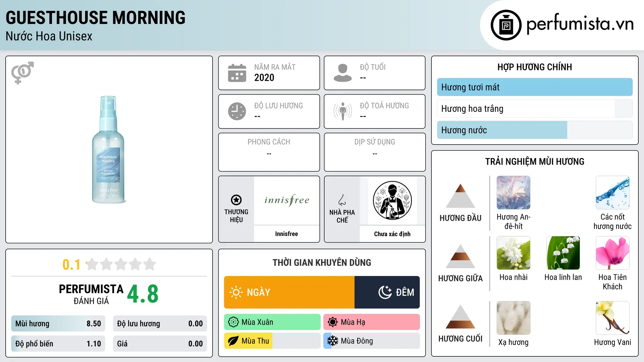Image resolution: width=644 pixels, height=362 pixels.
Task: Click the leaf icon for Mùa Thu
Action: (233, 341)
